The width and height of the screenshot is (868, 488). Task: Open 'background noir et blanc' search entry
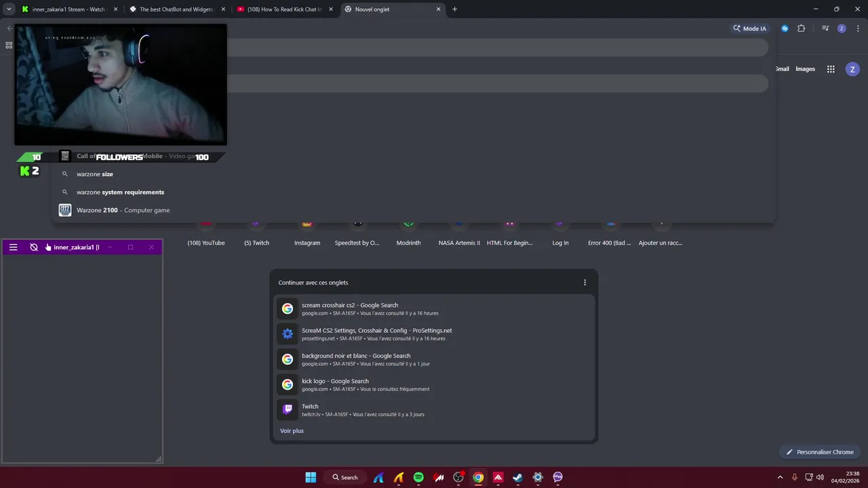(434, 359)
